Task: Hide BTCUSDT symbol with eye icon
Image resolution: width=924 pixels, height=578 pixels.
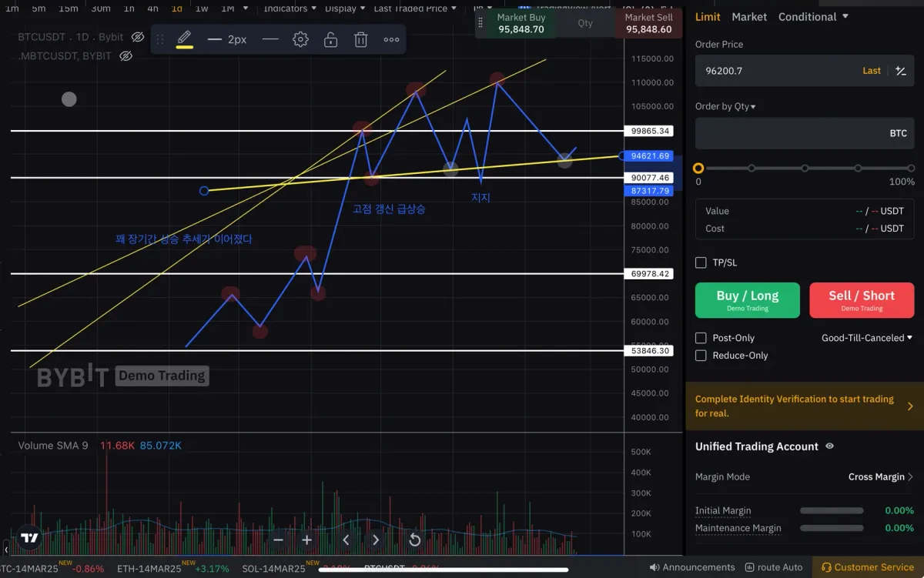Action: (138, 37)
